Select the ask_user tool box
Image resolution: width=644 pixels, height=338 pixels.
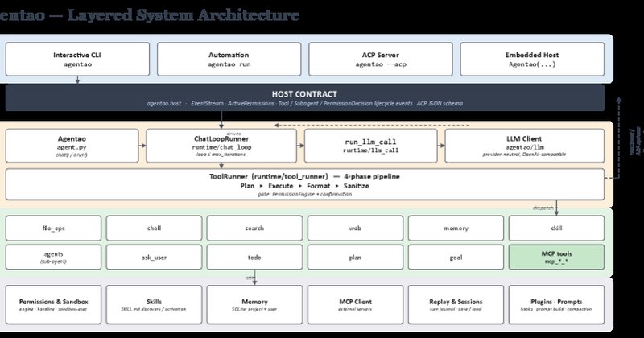154,257
